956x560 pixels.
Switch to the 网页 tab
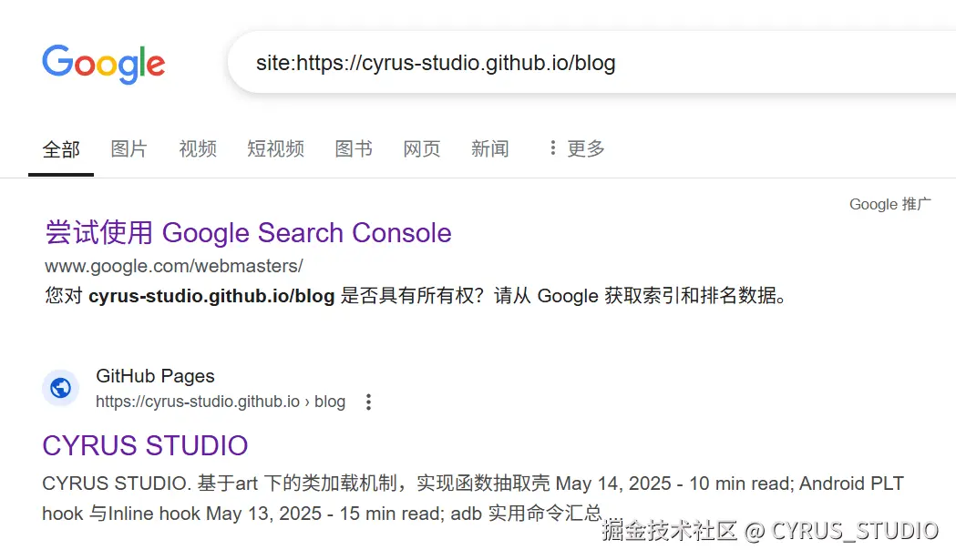(x=421, y=148)
